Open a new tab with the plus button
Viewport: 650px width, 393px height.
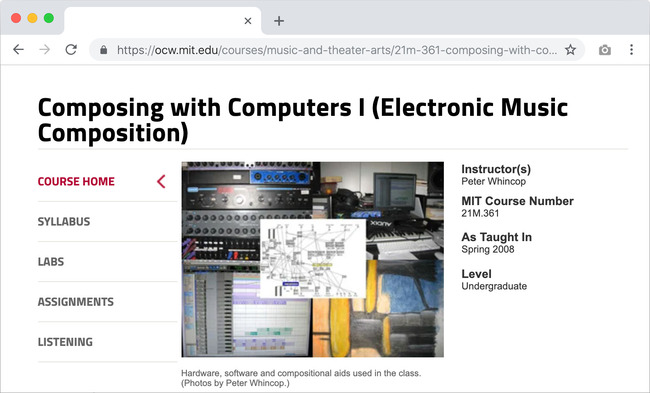click(x=279, y=21)
